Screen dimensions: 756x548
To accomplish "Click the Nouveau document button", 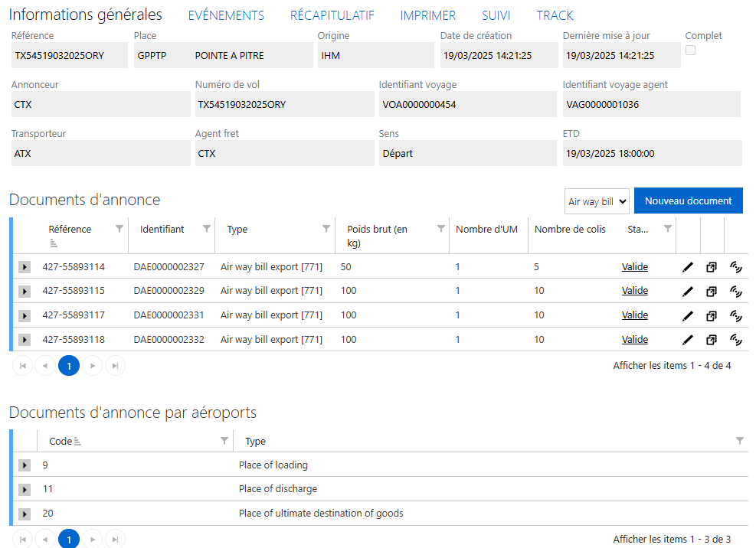I will [x=688, y=201].
